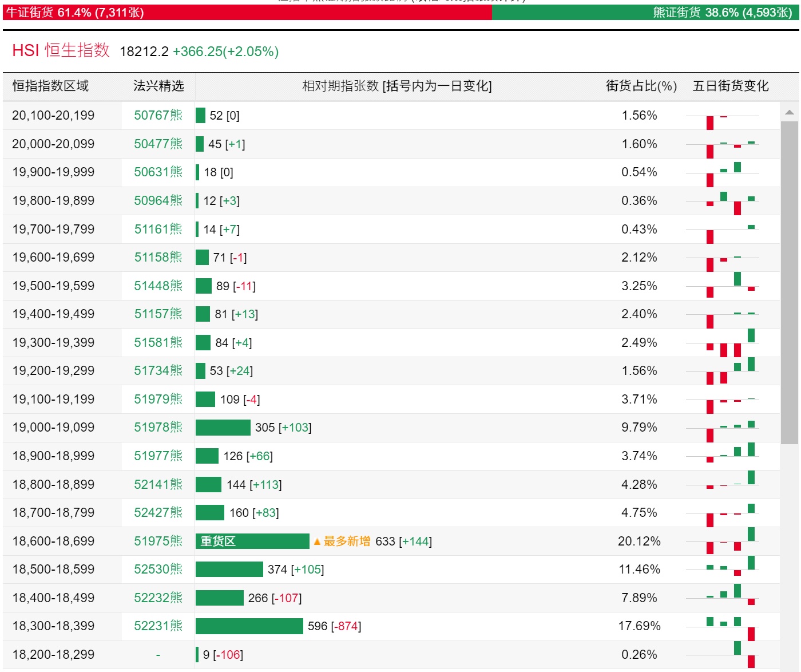Open the 51157熊 link
The image size is (801, 672).
pyautogui.click(x=158, y=314)
